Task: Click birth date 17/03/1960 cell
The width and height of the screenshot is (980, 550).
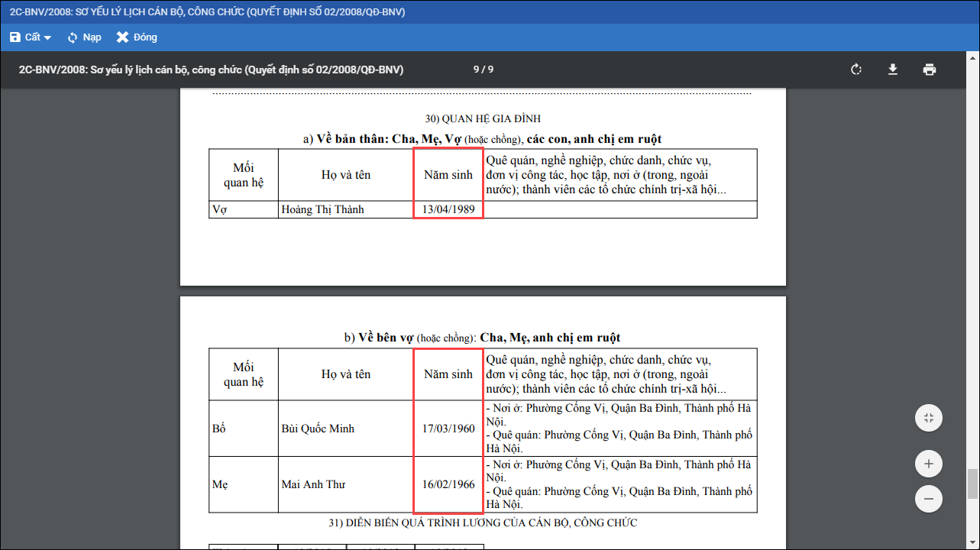Action: [448, 429]
